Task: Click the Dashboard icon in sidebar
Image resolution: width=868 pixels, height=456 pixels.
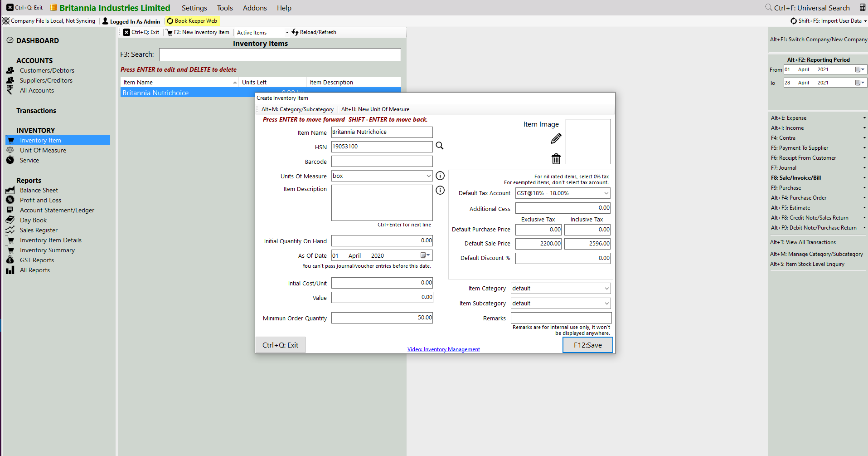Action: tap(10, 40)
